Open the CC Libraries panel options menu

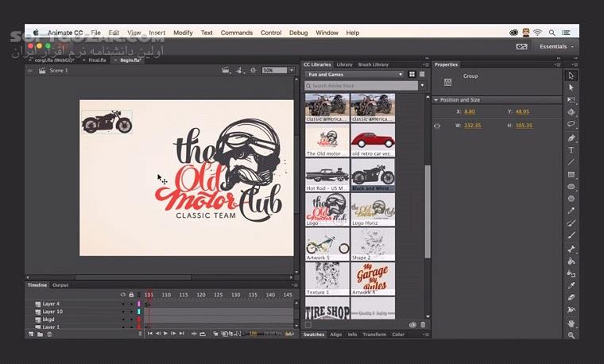(x=426, y=64)
